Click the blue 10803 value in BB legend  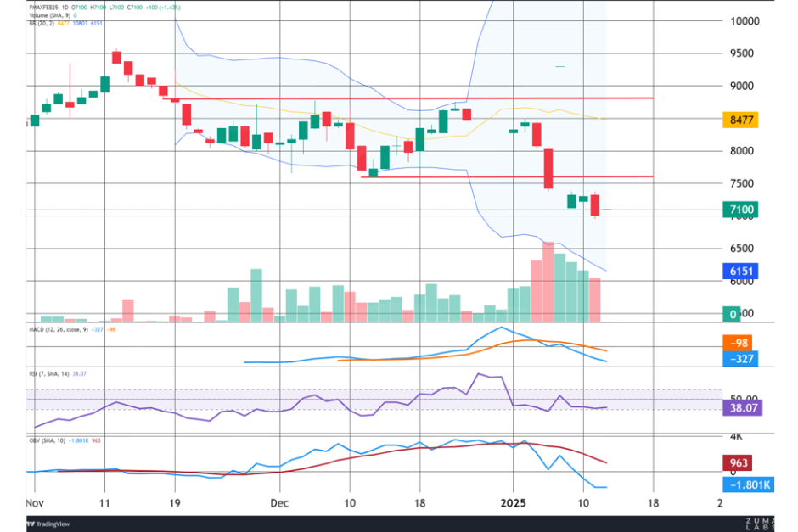80,24
